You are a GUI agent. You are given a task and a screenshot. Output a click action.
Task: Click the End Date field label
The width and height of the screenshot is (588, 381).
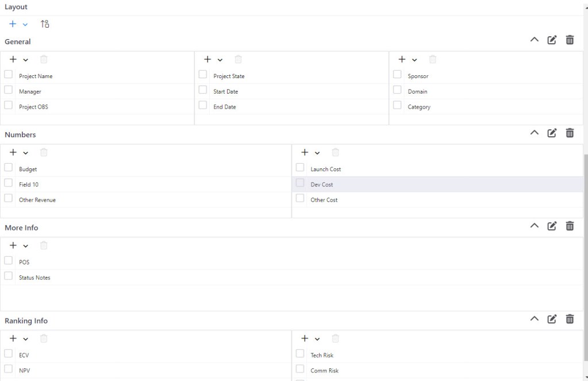pos(225,106)
